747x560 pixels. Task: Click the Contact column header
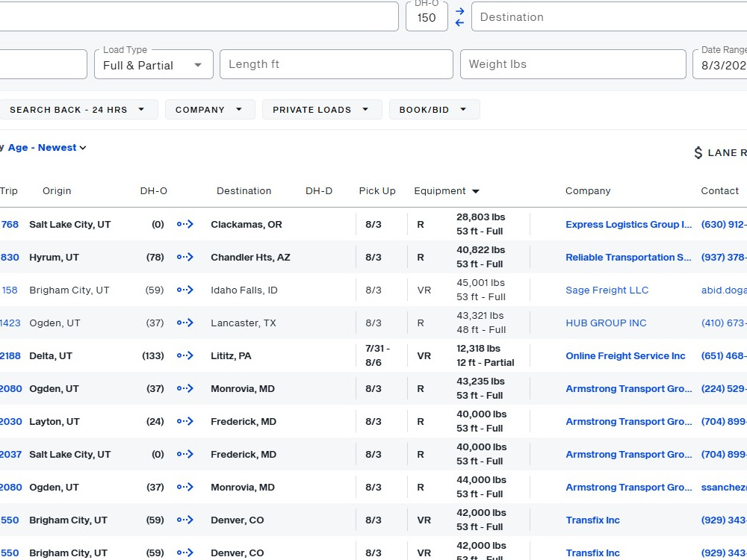coord(719,191)
